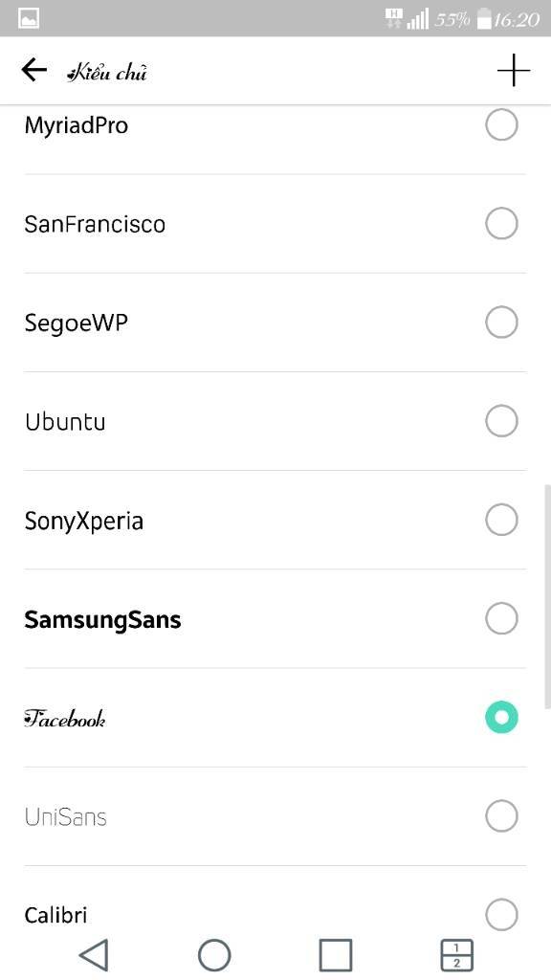
Task: Tap the dual window 1/2 icon
Action: (x=456, y=955)
